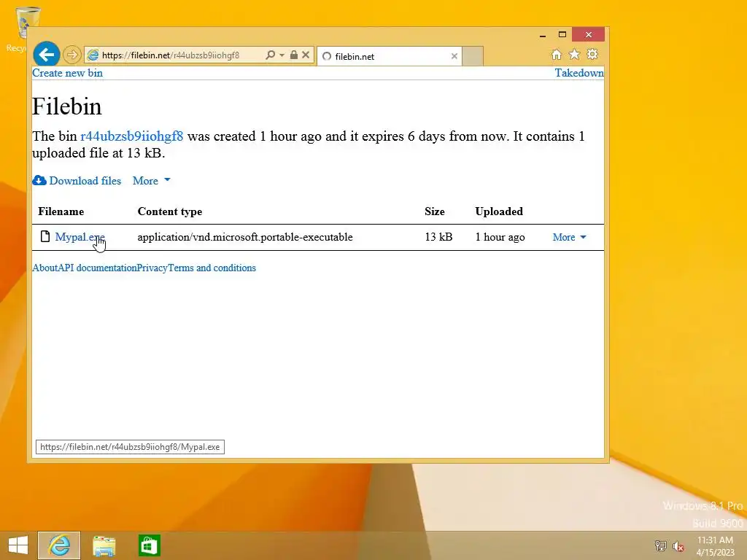747x560 pixels.
Task: Open the Privacy footer link
Action: (x=152, y=268)
